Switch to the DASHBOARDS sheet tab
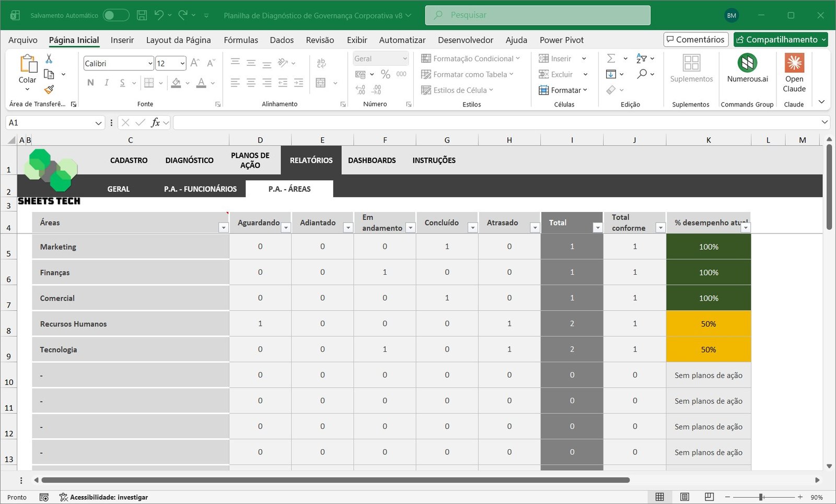The width and height of the screenshot is (836, 504). 371,160
